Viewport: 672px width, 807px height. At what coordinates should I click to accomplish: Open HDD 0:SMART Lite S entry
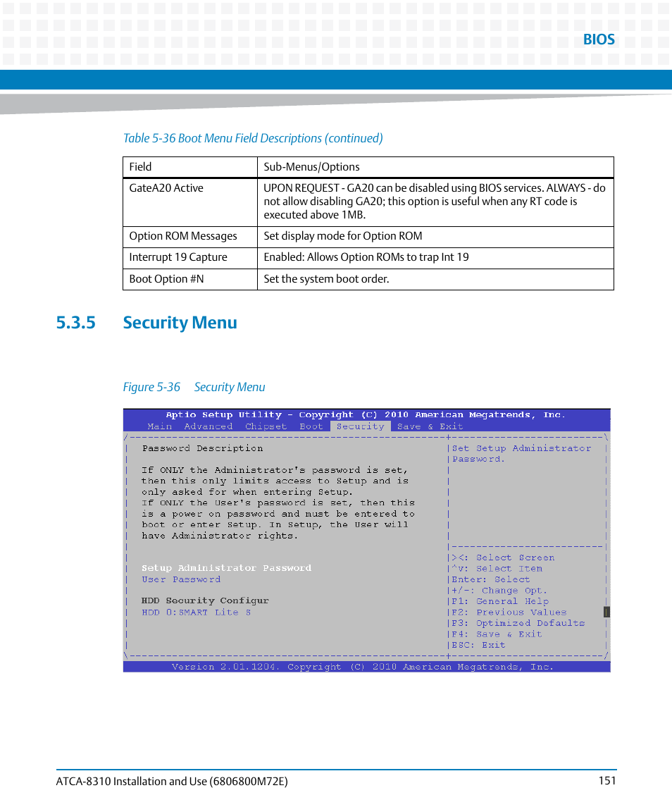[196, 612]
